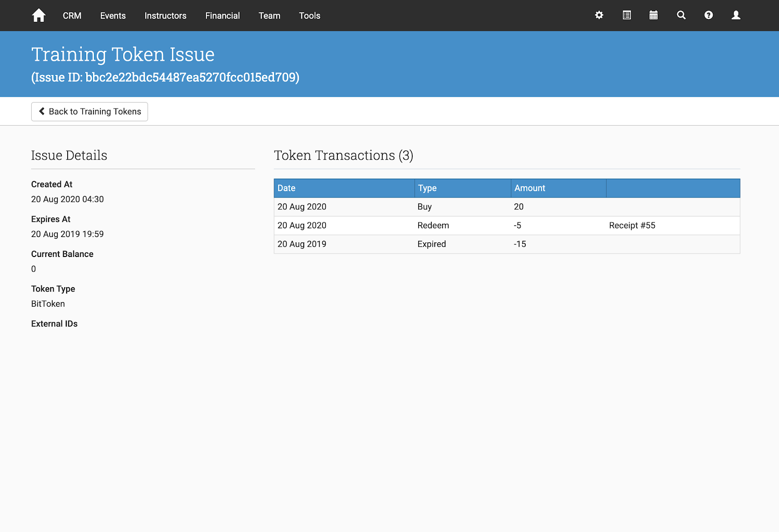Image resolution: width=779 pixels, height=532 pixels.
Task: Open the Team menu
Action: click(269, 16)
